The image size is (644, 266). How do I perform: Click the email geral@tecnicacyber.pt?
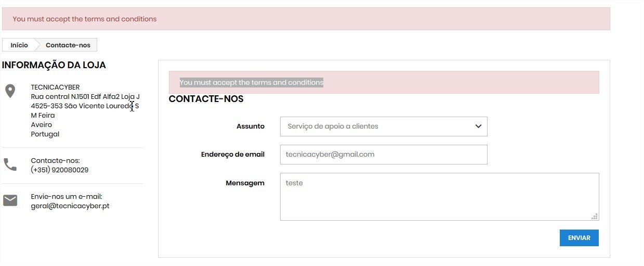(70, 206)
